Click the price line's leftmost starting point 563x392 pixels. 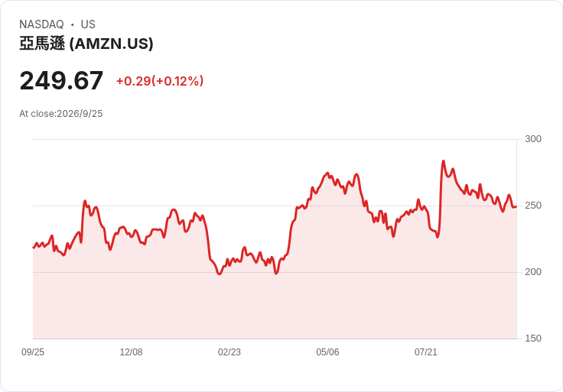[x=34, y=248]
